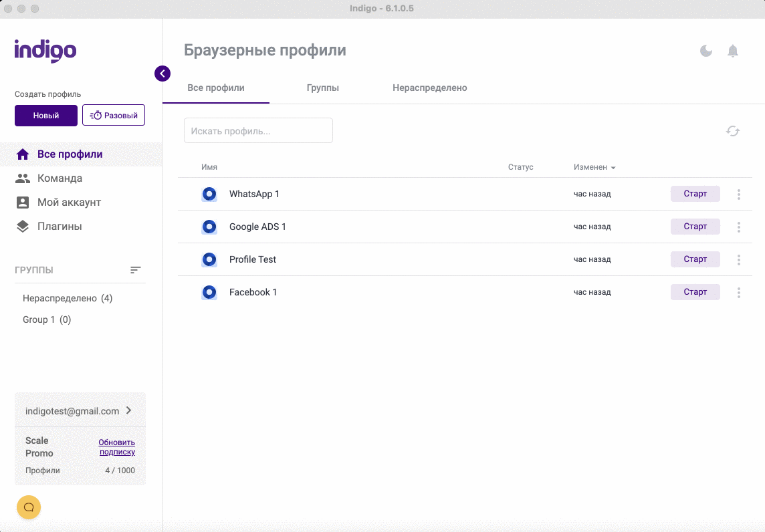Screen dimensions: 765x532
Task: Click the Обновить подписку link
Action: 116,447
